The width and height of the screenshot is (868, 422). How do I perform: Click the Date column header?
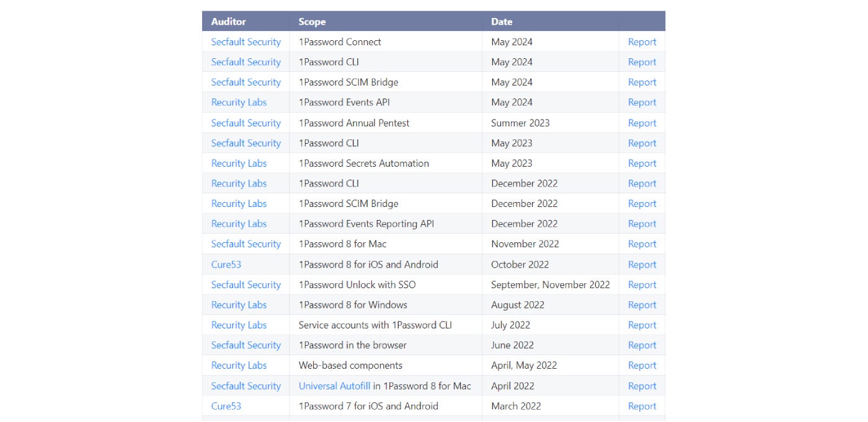pos(551,21)
